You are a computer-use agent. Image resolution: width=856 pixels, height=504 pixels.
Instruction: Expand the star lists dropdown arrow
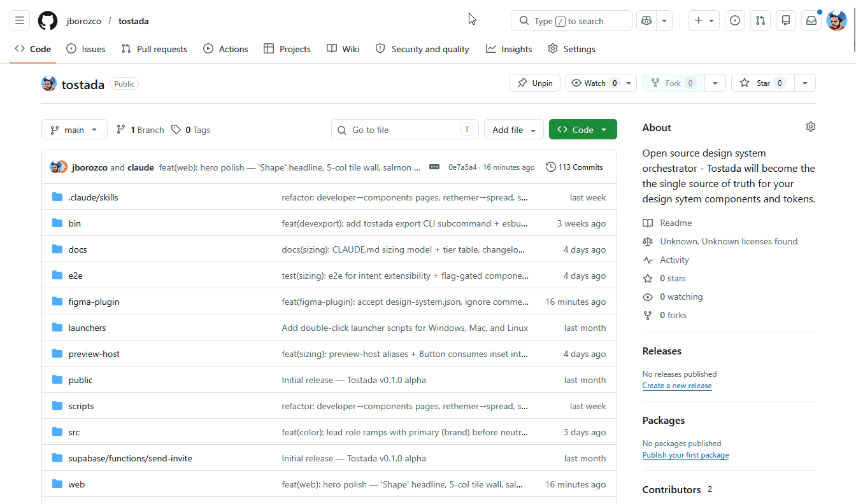805,83
